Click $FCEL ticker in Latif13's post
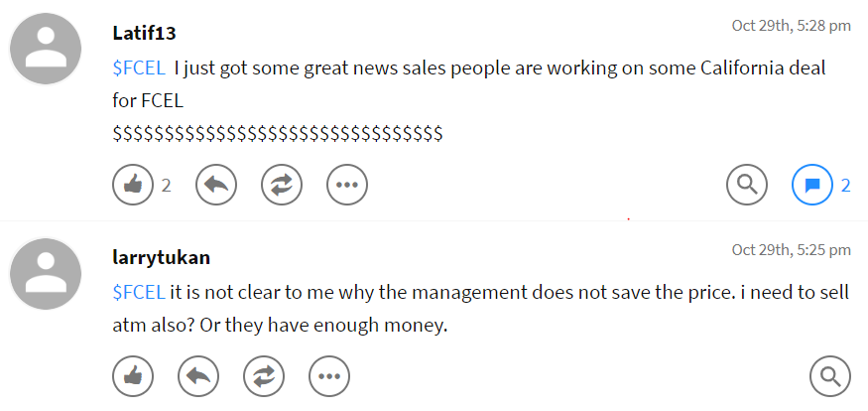Image resolution: width=868 pixels, height=411 pixels. 139,68
